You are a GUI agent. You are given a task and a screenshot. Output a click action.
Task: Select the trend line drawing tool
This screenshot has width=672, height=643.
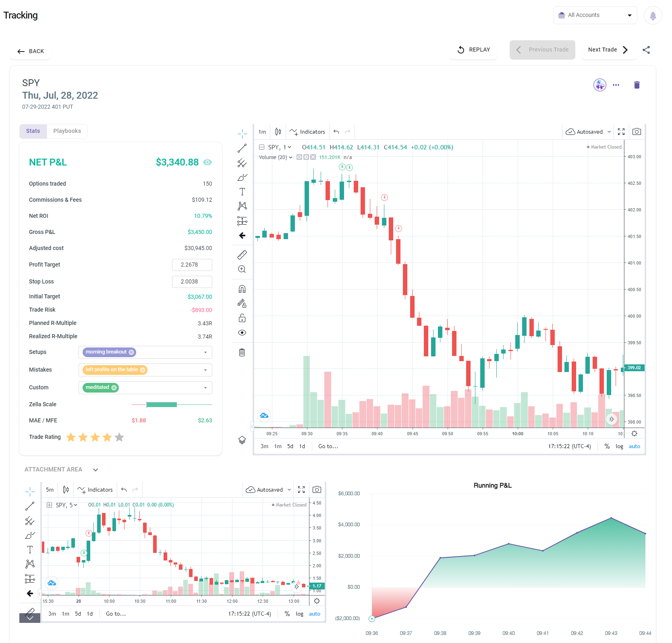242,148
